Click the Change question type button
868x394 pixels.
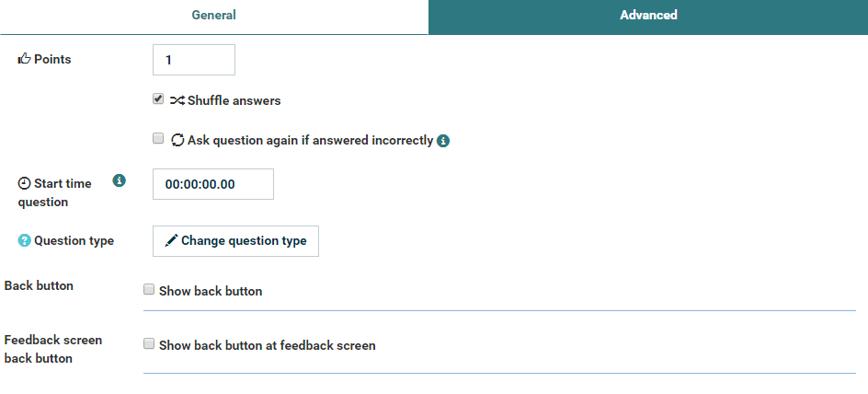(235, 241)
